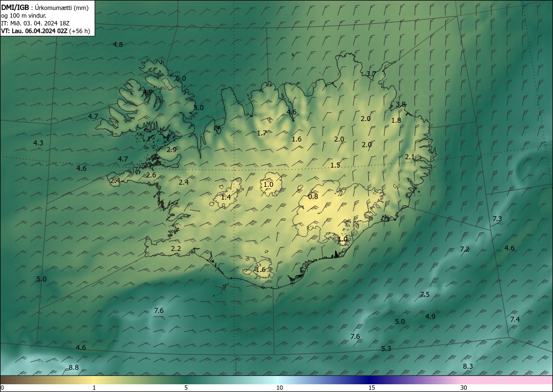The height and width of the screenshot is (392, 553).
Task: Select the 7.2 value label
Action: [x=465, y=249]
